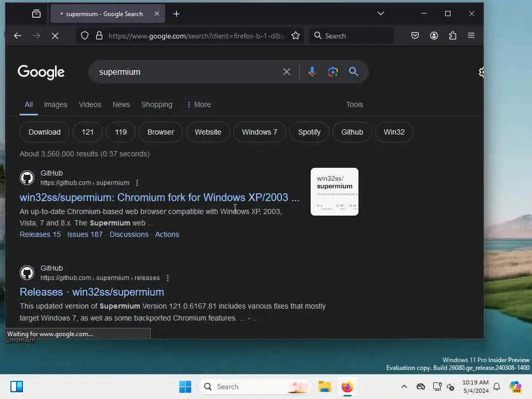Viewport: 532px width, 399px height.
Task: Open the search Tools options
Action: click(354, 104)
